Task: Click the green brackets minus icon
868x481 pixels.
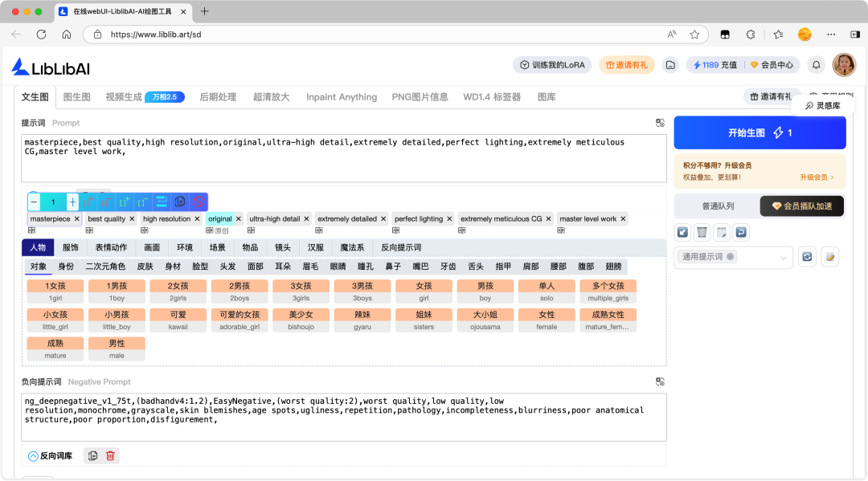Action: pyautogui.click(x=143, y=202)
